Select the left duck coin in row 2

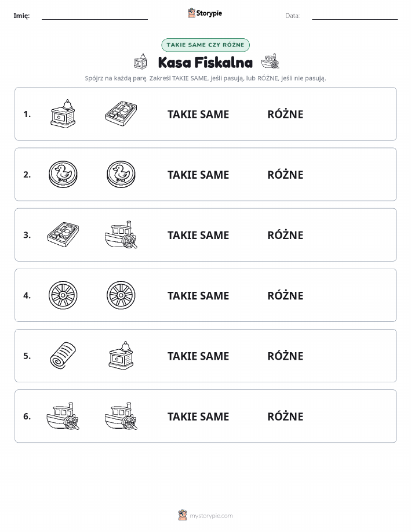click(x=63, y=174)
